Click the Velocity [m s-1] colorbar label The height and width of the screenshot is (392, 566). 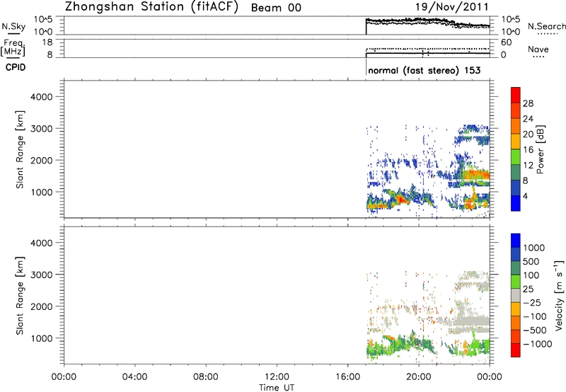[x=559, y=295]
